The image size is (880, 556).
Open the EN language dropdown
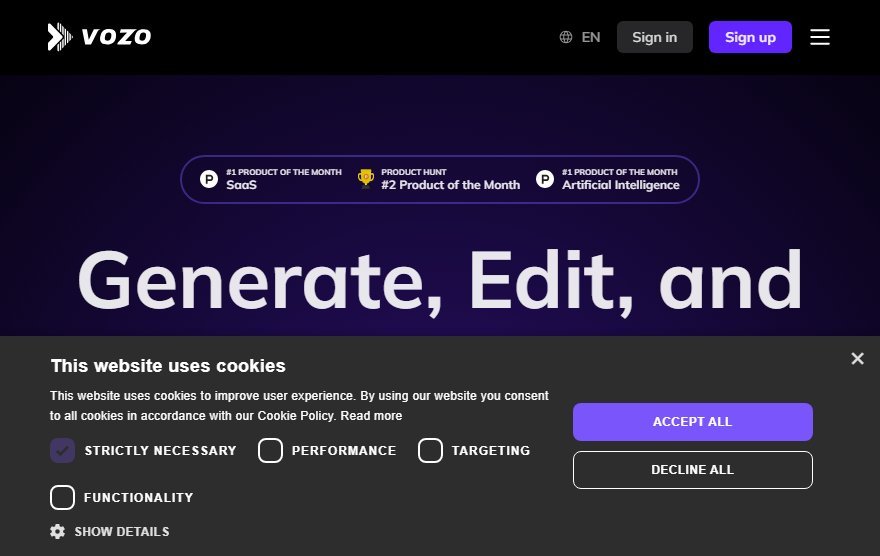[591, 37]
